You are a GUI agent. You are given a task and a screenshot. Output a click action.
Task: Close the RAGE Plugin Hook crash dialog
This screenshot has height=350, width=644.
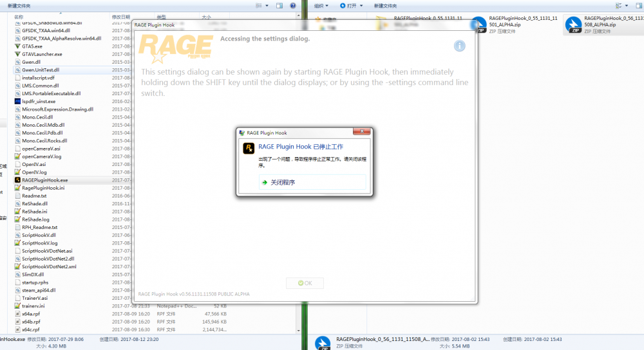pos(362,131)
